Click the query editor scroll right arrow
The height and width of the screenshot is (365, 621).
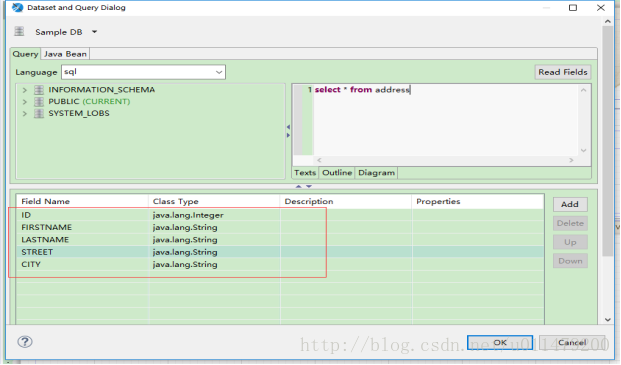point(571,160)
